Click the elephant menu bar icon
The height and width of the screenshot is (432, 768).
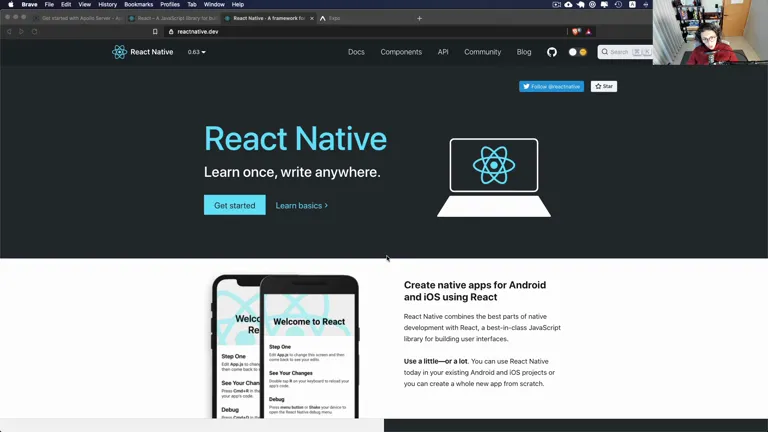click(580, 4)
